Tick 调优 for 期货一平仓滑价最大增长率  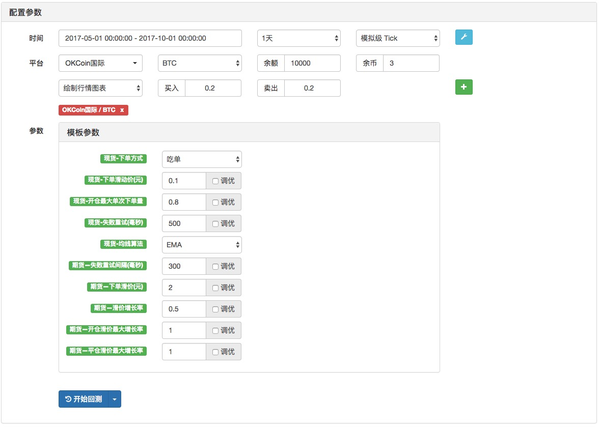(214, 352)
